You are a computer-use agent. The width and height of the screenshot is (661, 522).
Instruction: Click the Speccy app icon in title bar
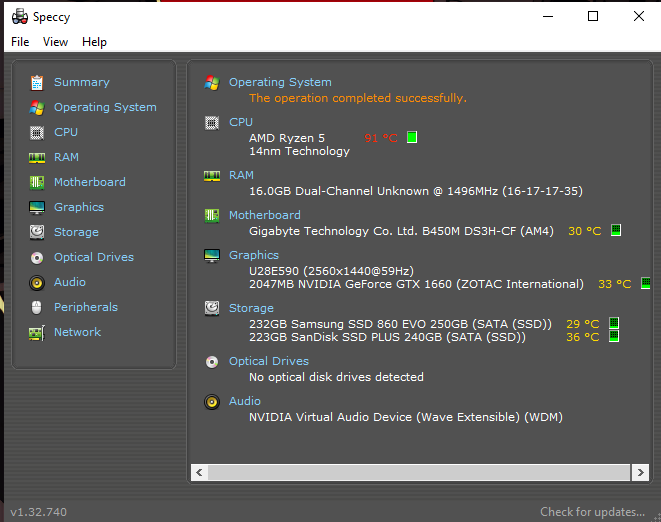click(x=20, y=16)
